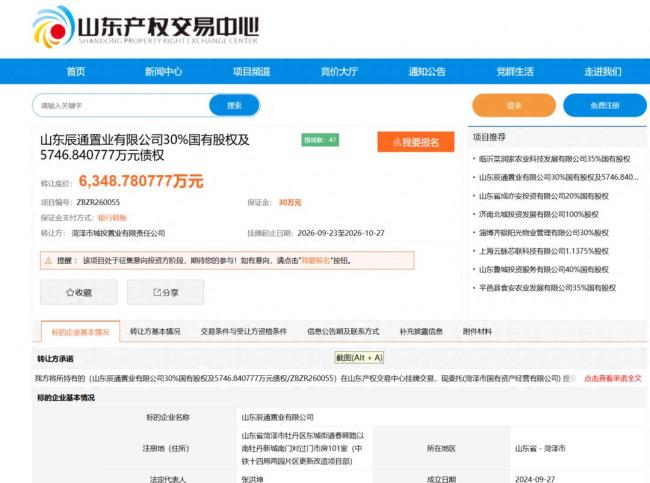The image size is (650, 483).
Task: Click the deposit amount 30万元
Action: [x=290, y=202]
